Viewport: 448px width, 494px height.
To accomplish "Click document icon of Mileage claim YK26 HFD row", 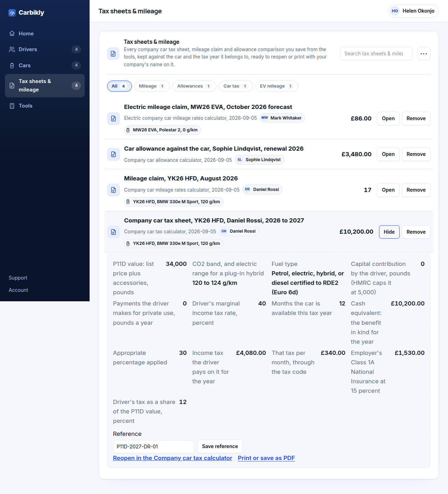I will tap(113, 190).
